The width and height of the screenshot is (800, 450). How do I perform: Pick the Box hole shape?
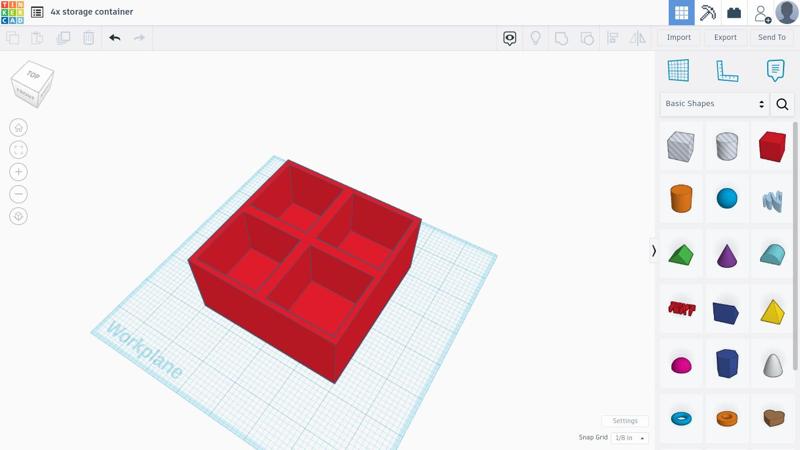(681, 146)
